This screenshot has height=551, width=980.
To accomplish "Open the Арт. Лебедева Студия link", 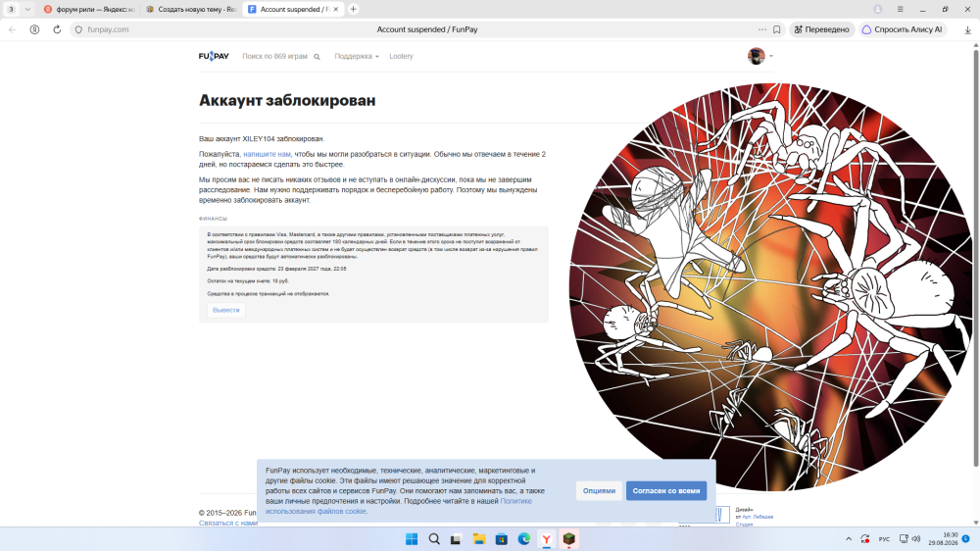I will pyautogui.click(x=757, y=520).
